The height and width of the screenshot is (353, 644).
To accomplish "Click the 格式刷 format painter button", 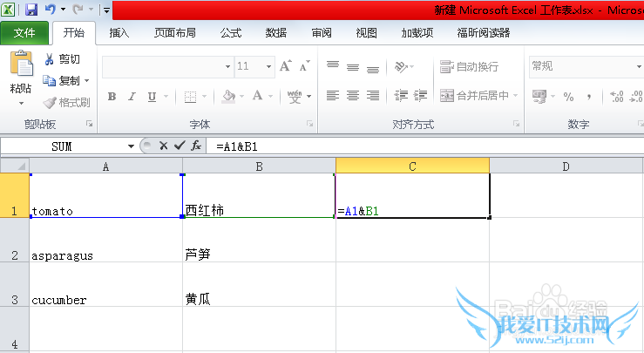I will 66,102.
